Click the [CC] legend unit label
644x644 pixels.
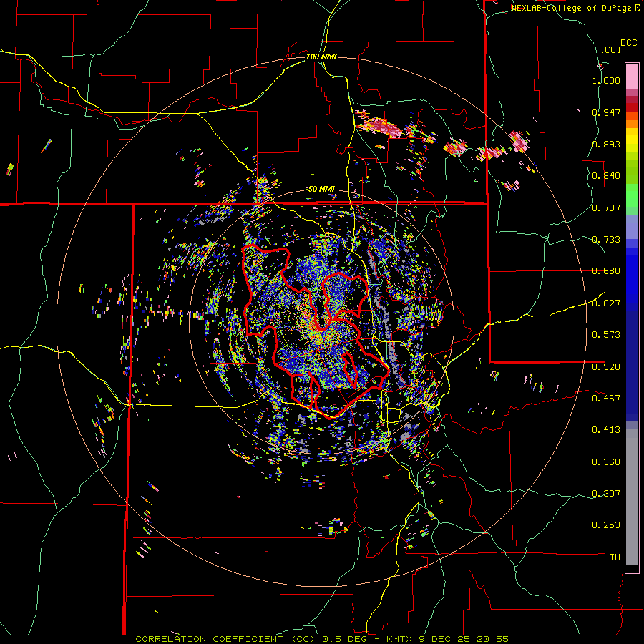pos(610,49)
